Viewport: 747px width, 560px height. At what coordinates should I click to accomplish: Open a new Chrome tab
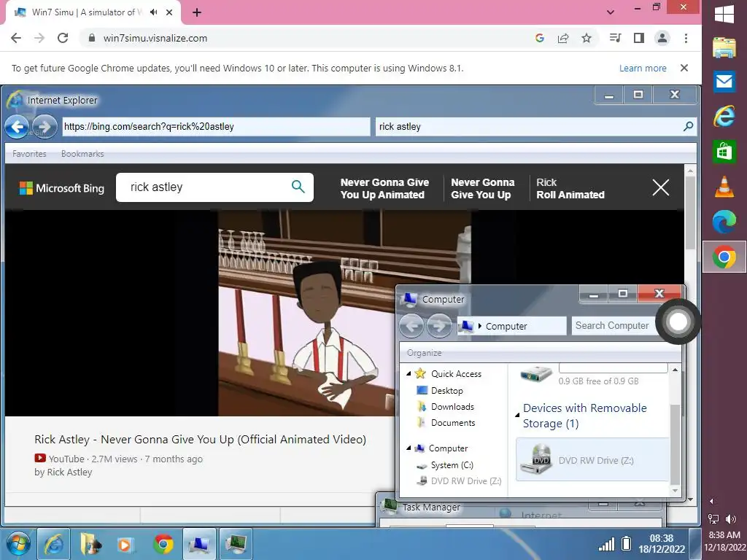pos(197,12)
